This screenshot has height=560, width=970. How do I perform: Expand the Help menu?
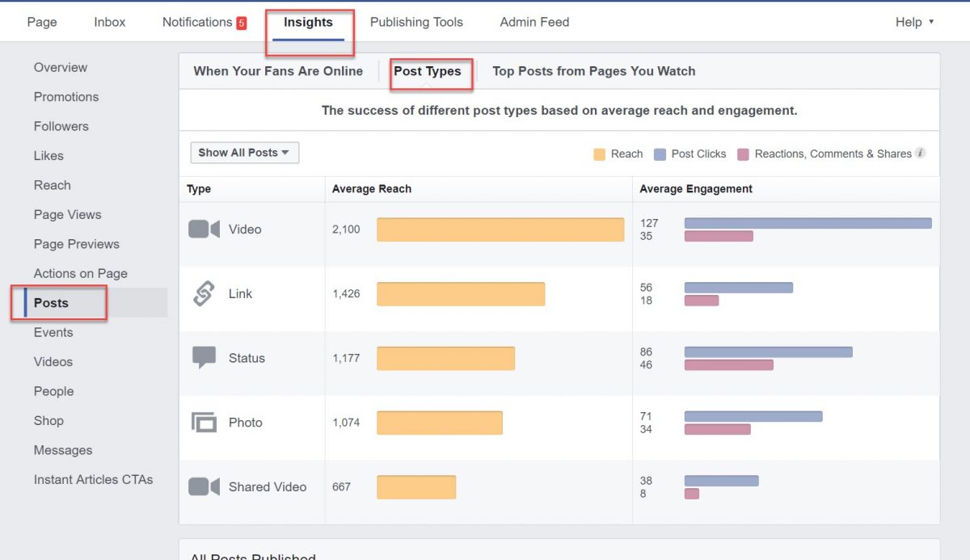(913, 22)
